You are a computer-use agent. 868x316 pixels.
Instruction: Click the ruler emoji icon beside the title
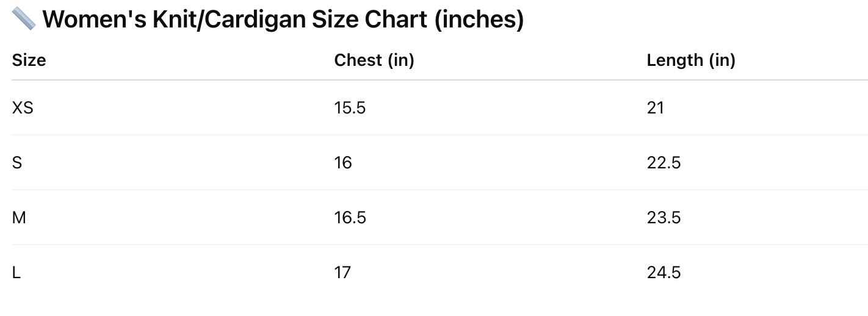tap(24, 20)
